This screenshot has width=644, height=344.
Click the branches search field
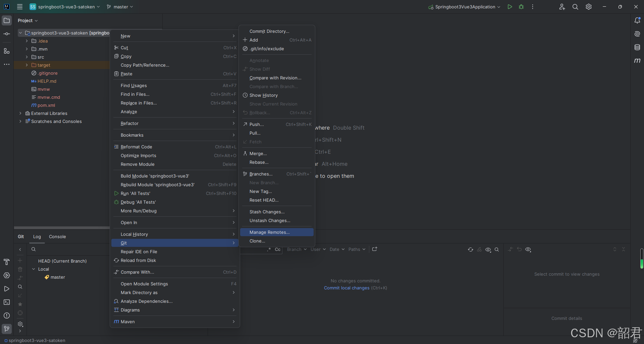[x=69, y=249]
